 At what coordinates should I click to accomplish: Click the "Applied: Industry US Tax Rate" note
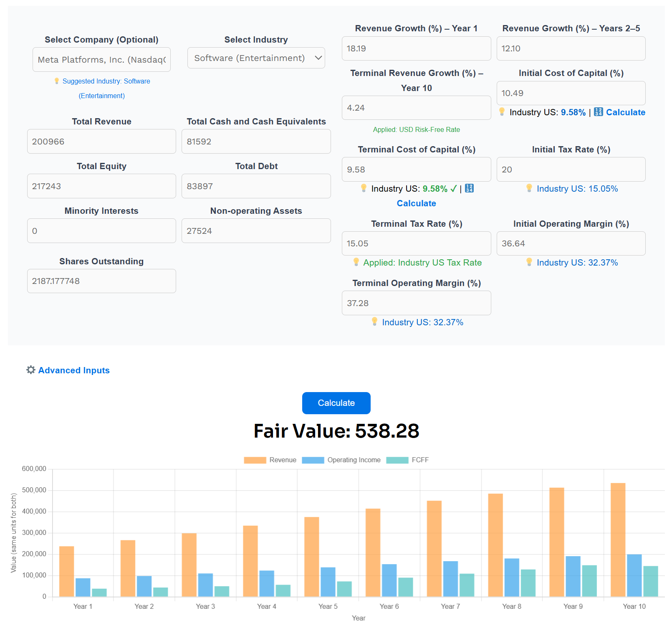pos(422,263)
